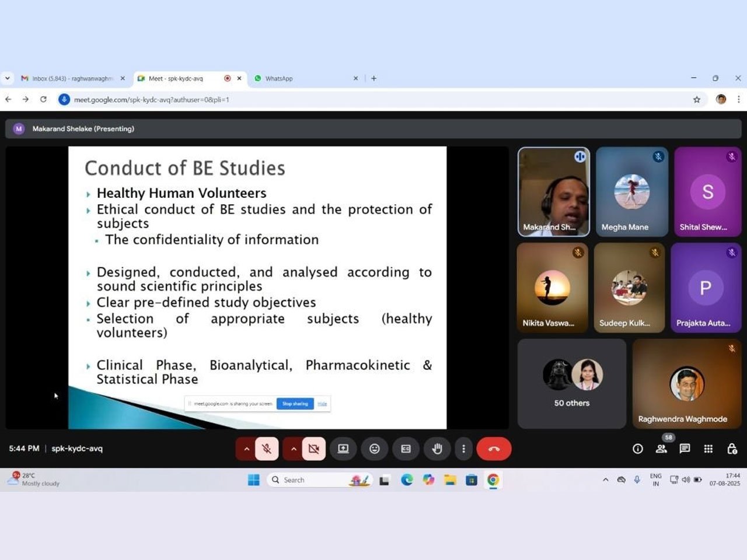Show the people participants list
Screen dimensions: 747x560
661,449
